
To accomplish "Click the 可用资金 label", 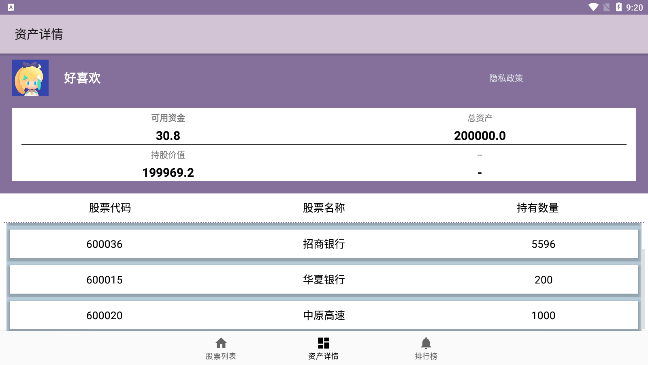I will [168, 118].
